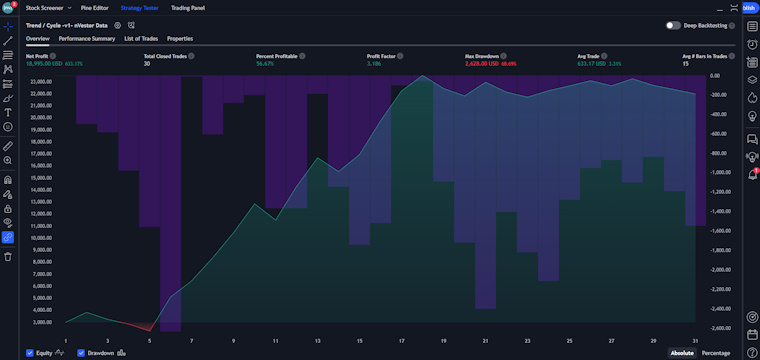Show info for Deep Backtesting
The height and width of the screenshot is (360, 760).
coord(731,26)
